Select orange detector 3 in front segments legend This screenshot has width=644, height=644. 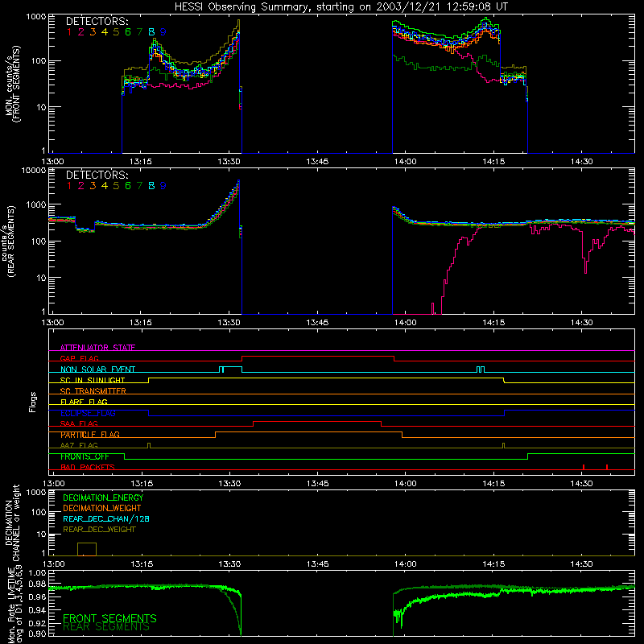(x=93, y=32)
